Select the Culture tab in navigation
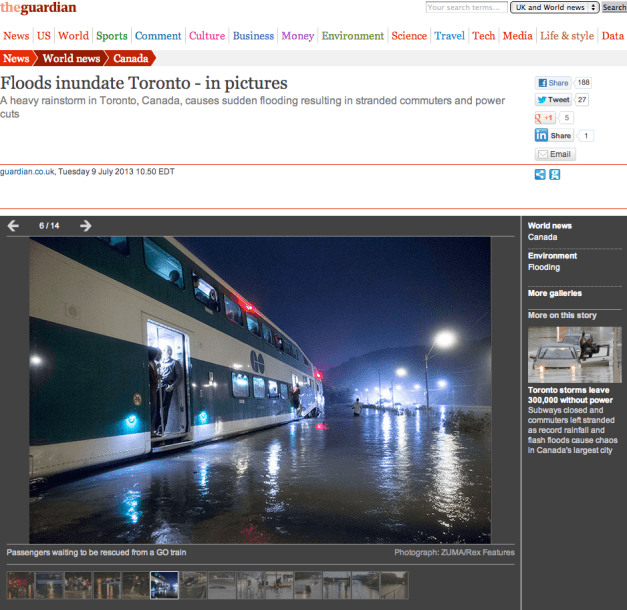 tap(207, 36)
